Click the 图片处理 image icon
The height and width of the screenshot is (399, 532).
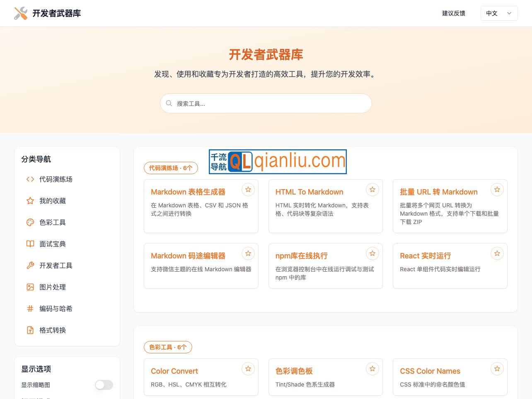(x=30, y=287)
